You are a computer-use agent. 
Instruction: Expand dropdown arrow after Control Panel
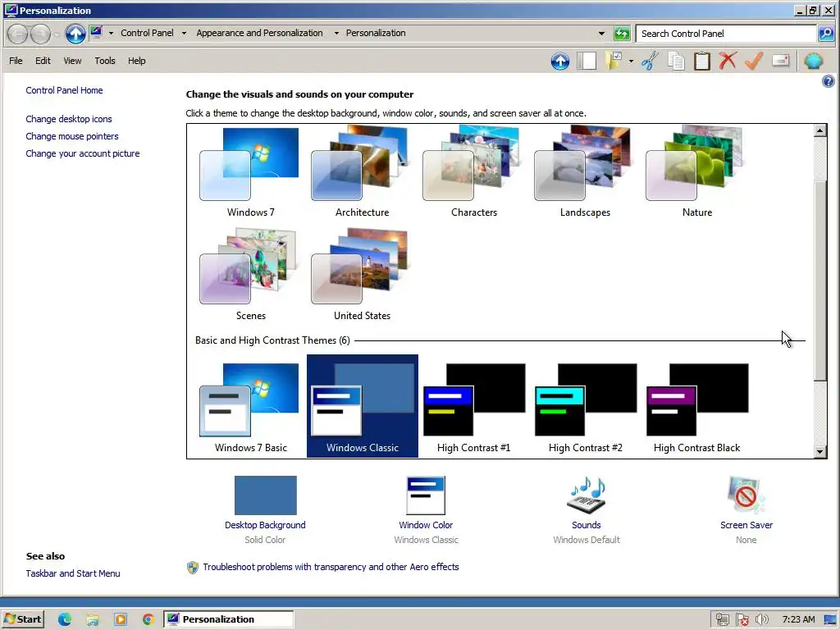[184, 33]
